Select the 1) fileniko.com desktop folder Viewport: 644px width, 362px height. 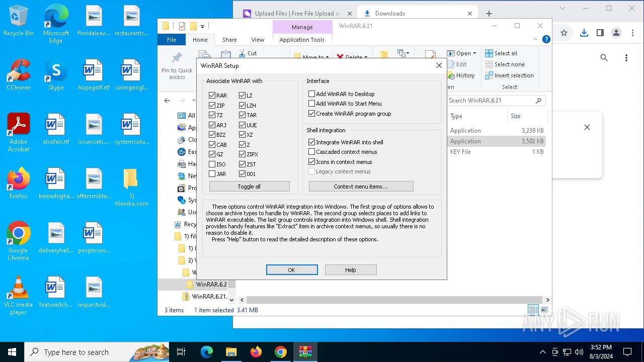tap(131, 187)
